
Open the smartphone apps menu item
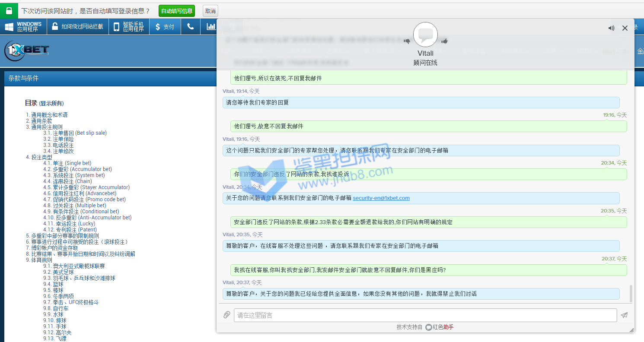point(128,27)
